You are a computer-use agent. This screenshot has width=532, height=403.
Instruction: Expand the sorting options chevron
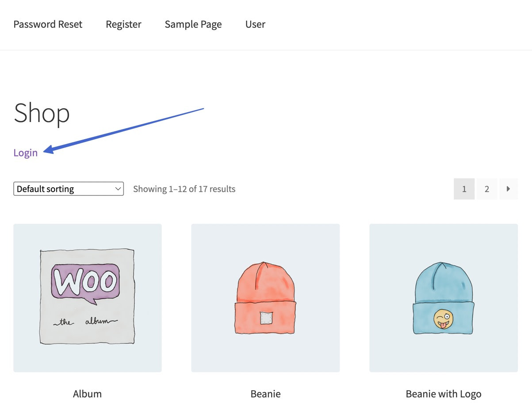pos(117,189)
